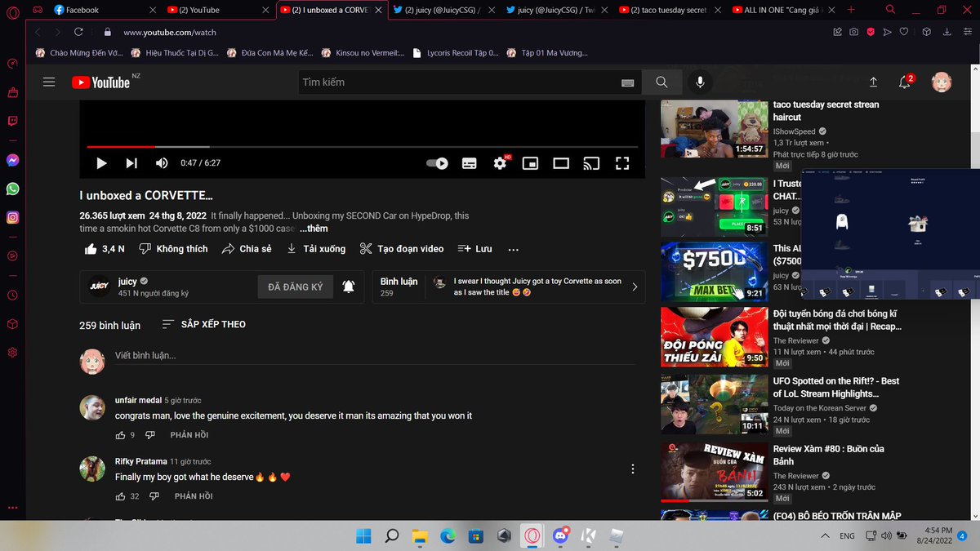The width and height of the screenshot is (980, 551).
Task: Click the Kinsou no Vermeil bookmark
Action: 363,52
